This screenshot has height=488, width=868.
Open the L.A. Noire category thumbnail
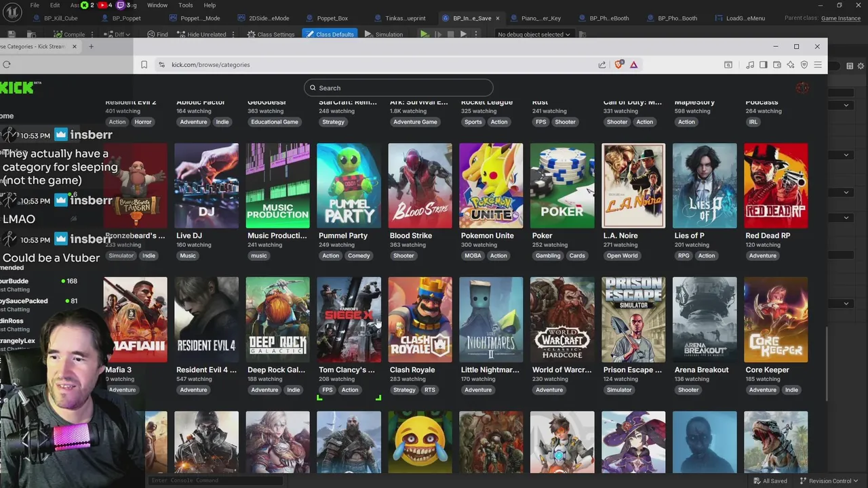(634, 186)
